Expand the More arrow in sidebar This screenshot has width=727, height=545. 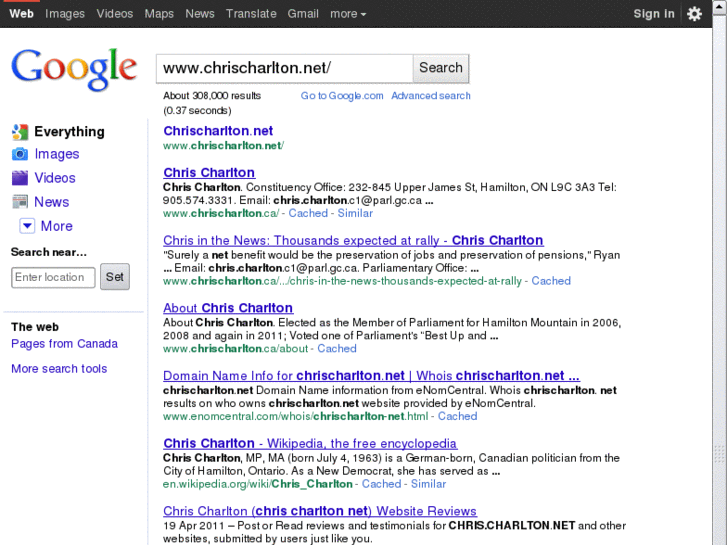pos(27,226)
